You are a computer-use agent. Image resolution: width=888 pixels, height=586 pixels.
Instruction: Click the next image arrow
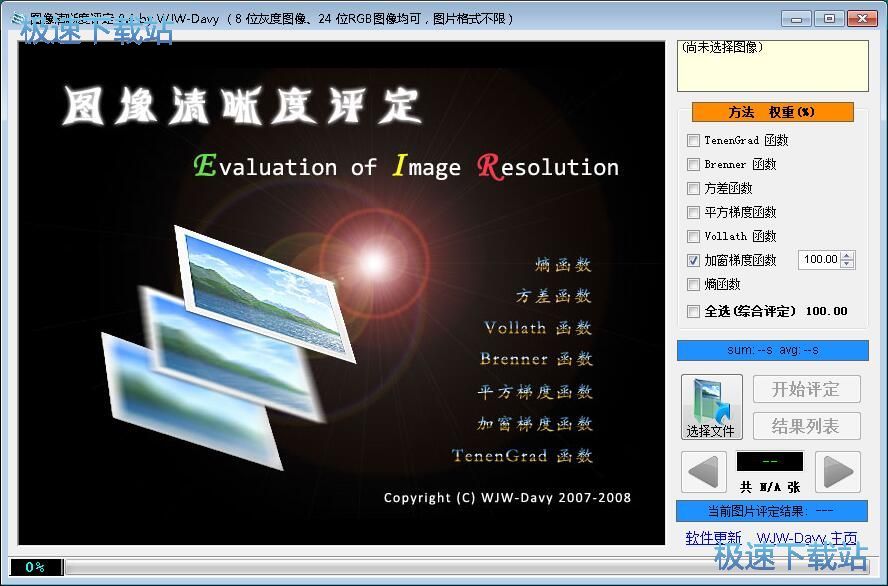[x=838, y=472]
